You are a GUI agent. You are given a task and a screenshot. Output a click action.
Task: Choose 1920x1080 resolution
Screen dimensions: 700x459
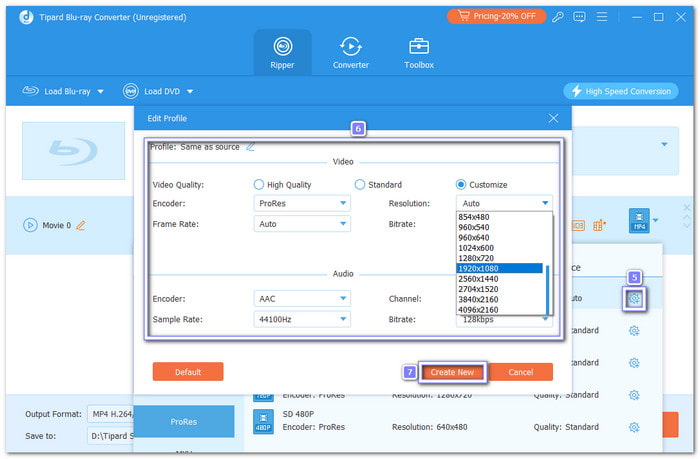500,268
